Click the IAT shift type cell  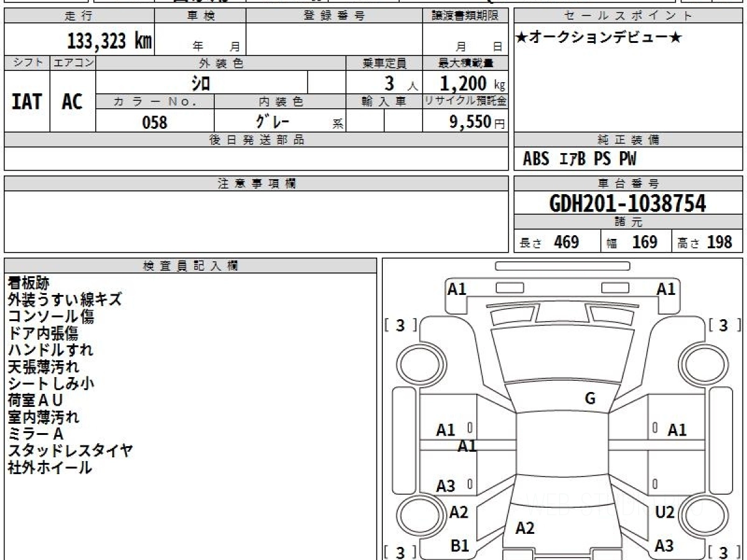[27, 102]
